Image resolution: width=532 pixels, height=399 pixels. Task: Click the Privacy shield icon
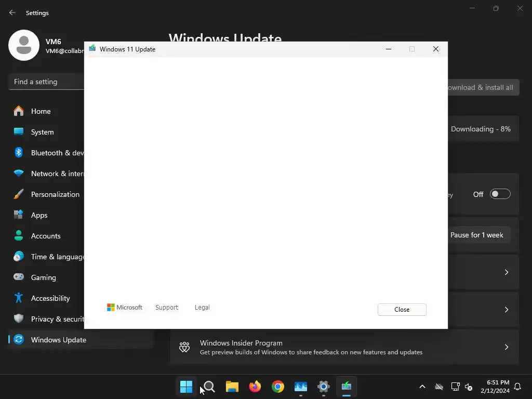tap(19, 318)
